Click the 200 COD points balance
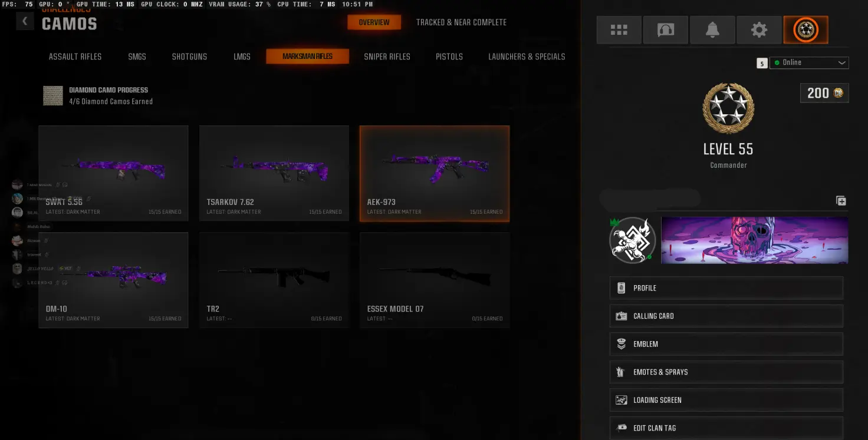 coord(824,93)
